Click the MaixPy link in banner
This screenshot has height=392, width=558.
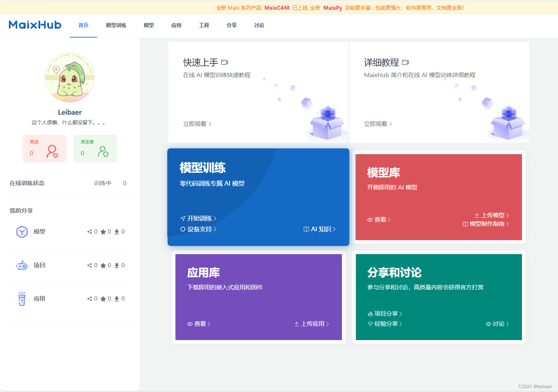(x=333, y=8)
